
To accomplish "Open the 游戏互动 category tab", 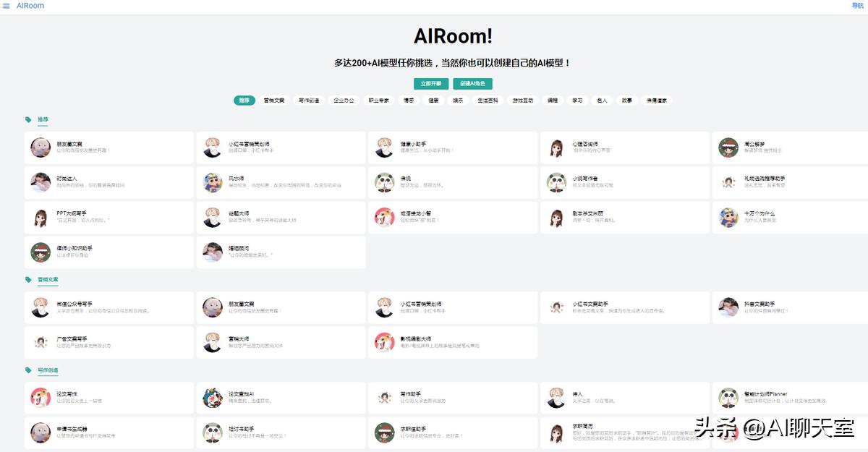I will (x=523, y=101).
